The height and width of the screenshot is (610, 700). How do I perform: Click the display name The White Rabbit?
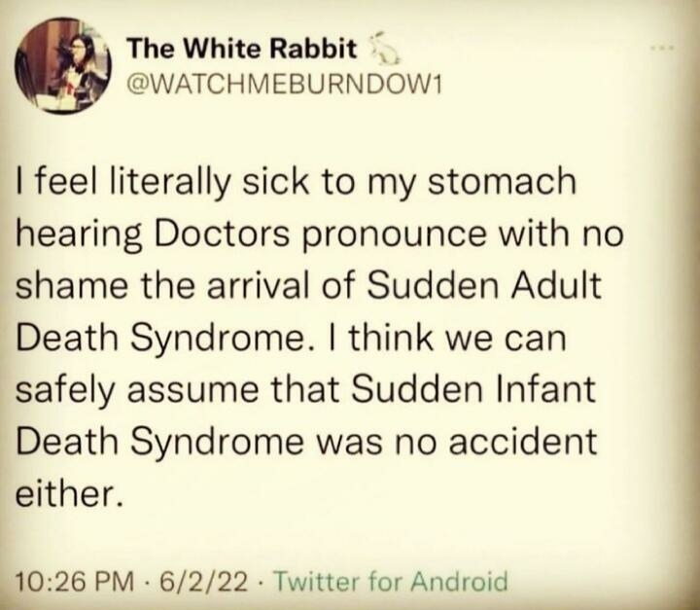click(x=243, y=47)
